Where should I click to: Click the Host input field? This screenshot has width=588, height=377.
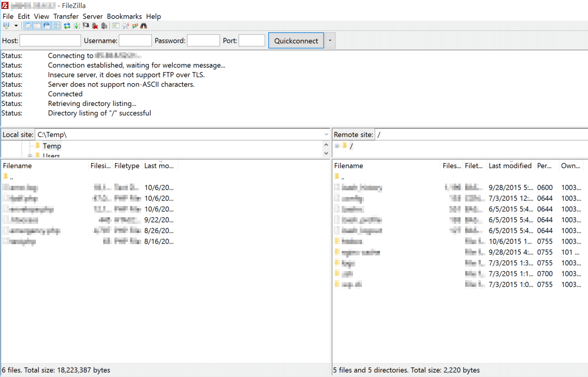click(50, 41)
